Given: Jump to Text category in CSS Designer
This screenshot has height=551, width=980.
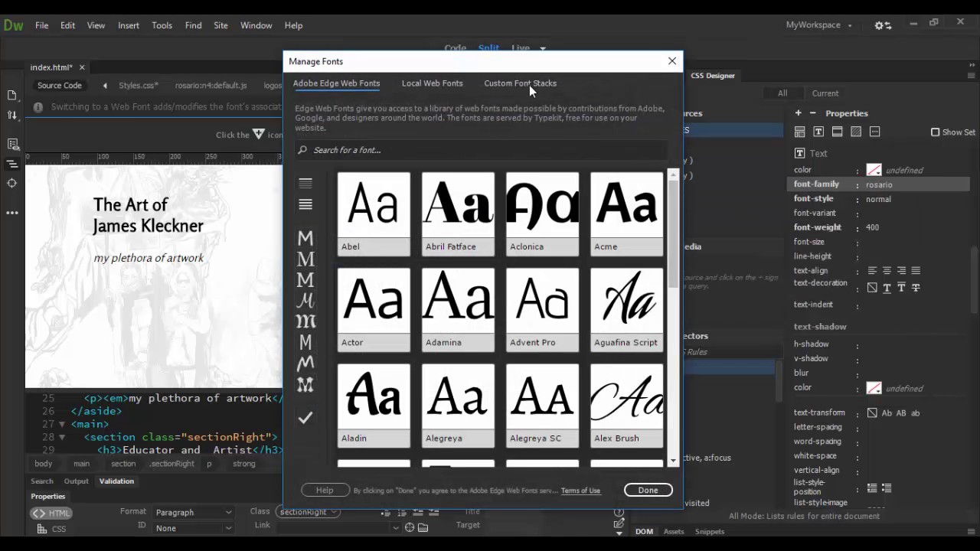Looking at the screenshot, I should click(x=818, y=132).
